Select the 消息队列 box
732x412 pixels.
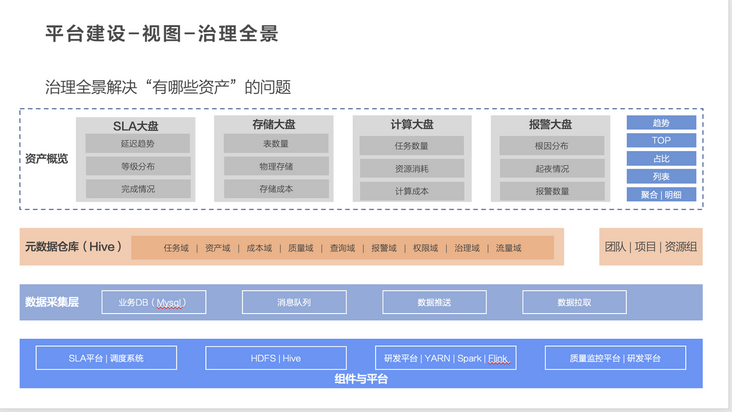tap(294, 302)
